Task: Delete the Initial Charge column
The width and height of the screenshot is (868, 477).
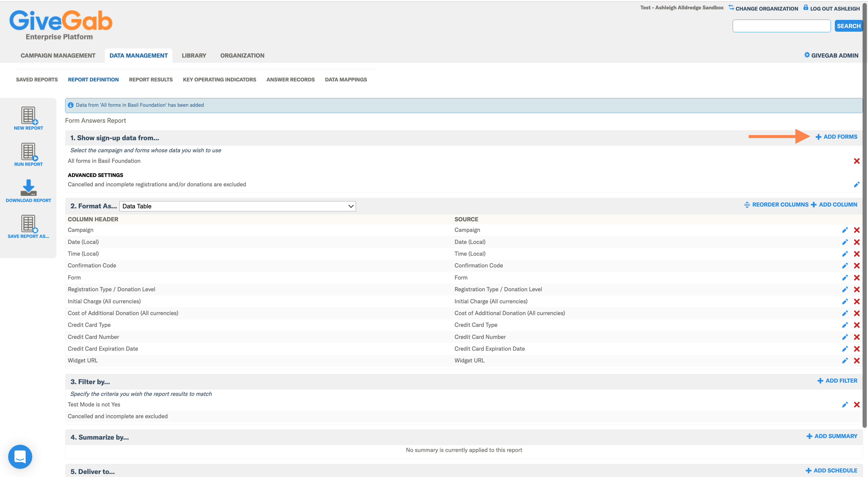Action: 857,302
